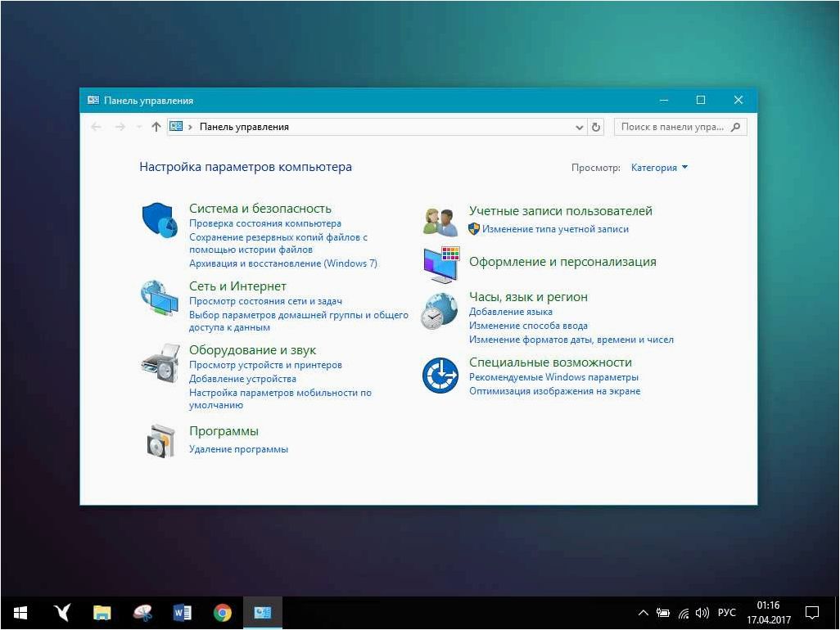840x630 pixels.
Task: Click the Forward arrow in navigation bar
Action: tap(120, 127)
